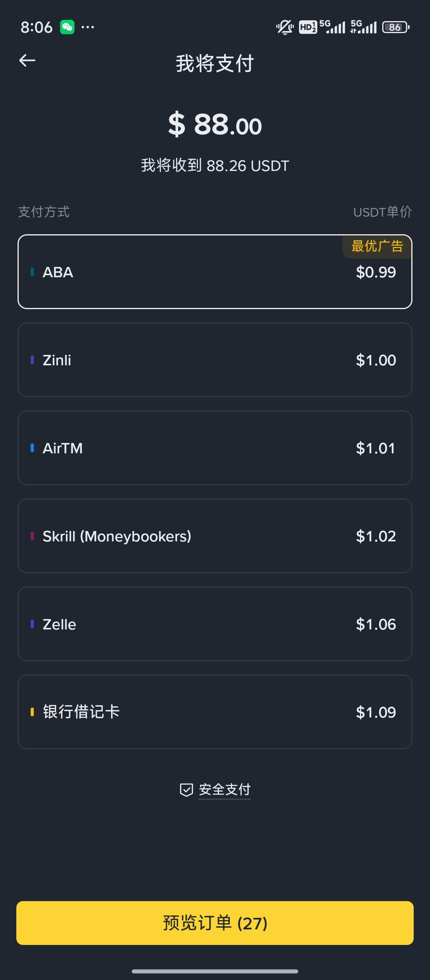Pick 银行借记卡 payment method

click(x=215, y=712)
